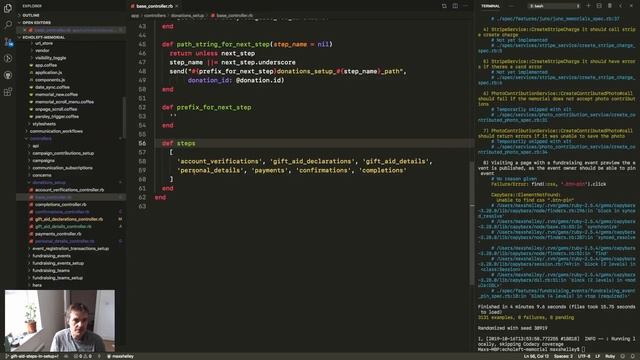Click the open changes icon in editor toolbar
This screenshot has width=640, height=360.
444,6
